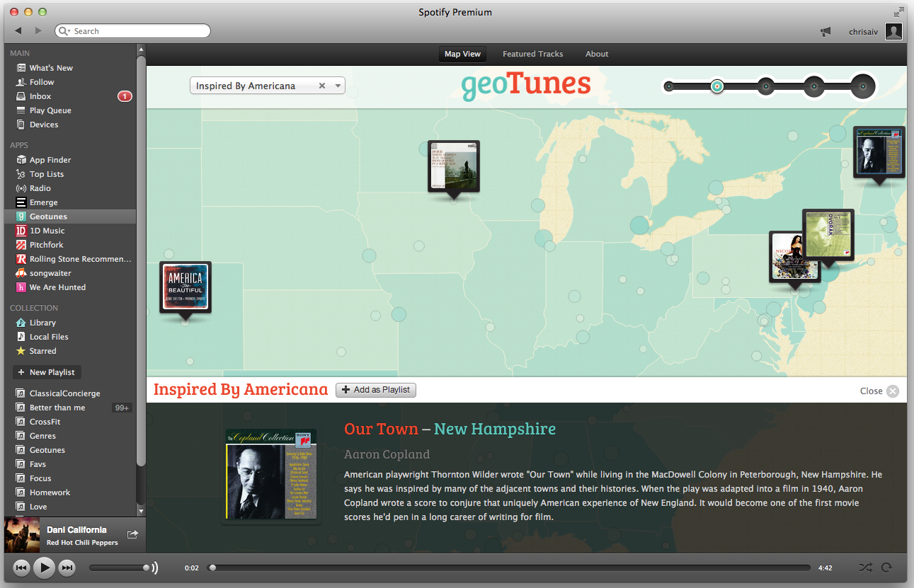Show the Play Queue

click(50, 110)
